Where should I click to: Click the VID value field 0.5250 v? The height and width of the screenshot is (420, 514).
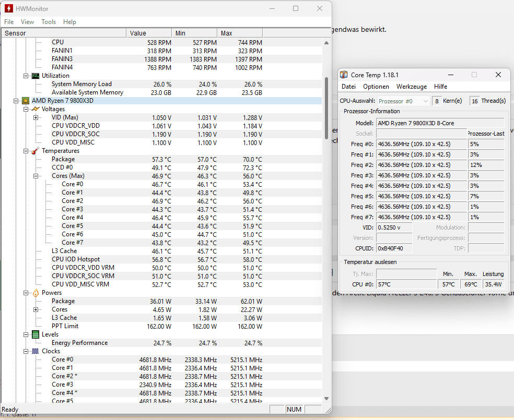(394, 227)
